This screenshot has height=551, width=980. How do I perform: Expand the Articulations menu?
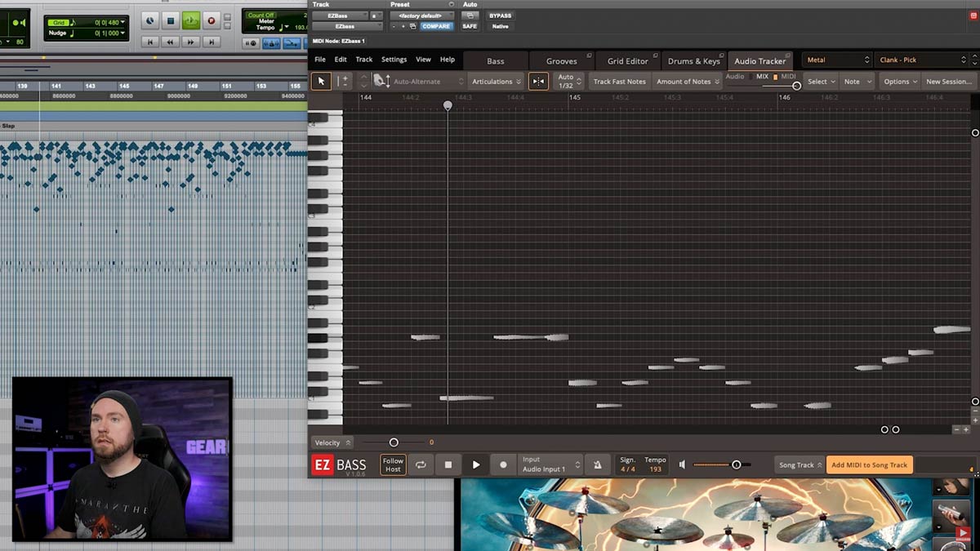497,82
